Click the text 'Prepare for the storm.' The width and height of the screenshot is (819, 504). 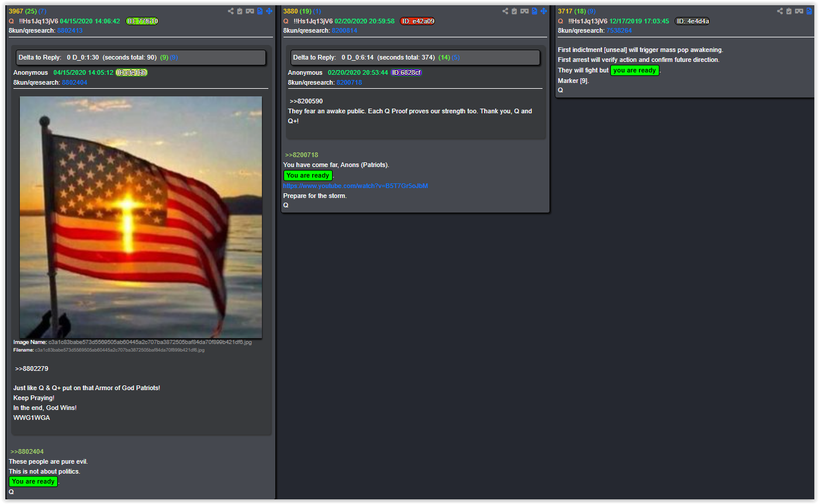coord(315,196)
